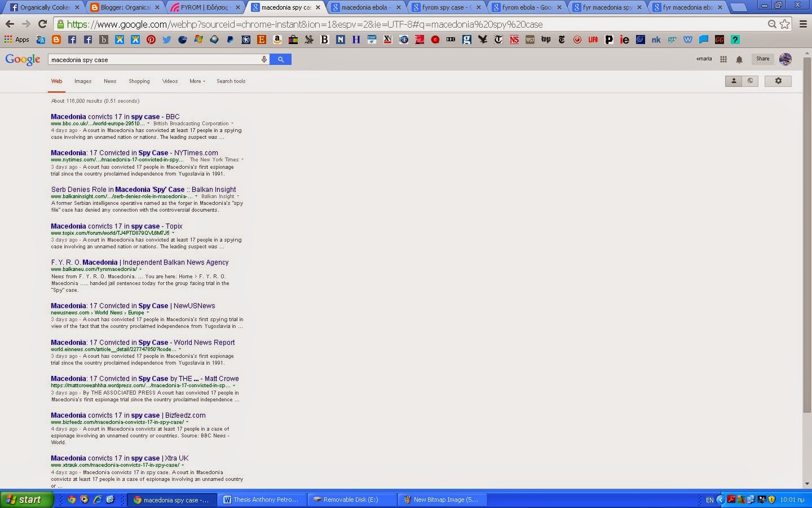Viewport: 812px width, 508px height.
Task: Switch to the 'macedonia ebola' browser tab
Action: [367, 7]
